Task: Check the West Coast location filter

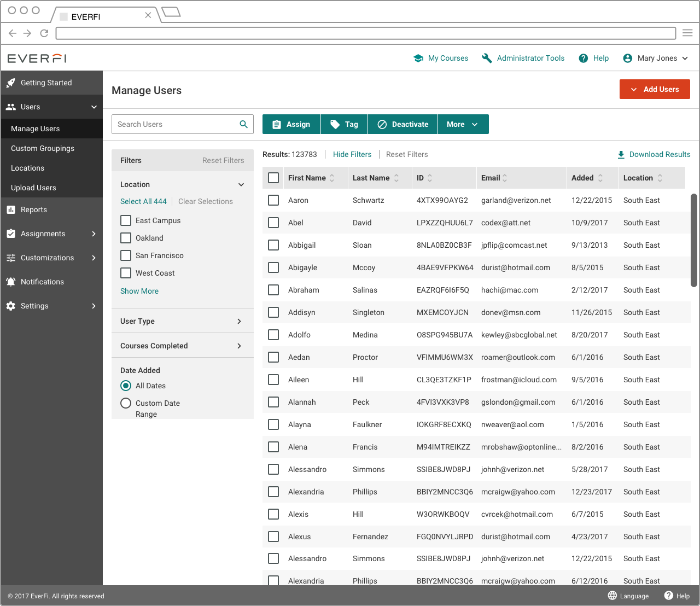Action: point(126,273)
